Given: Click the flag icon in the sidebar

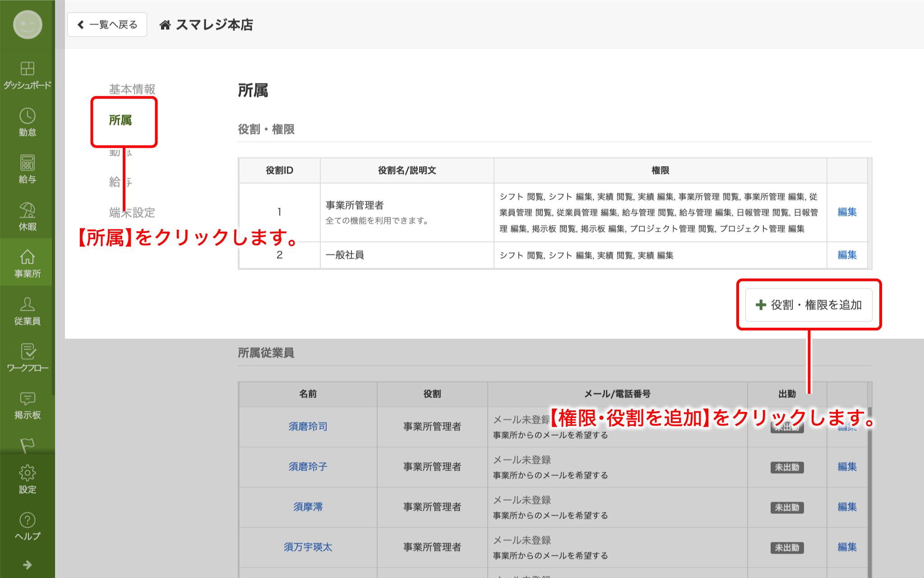Looking at the screenshot, I should coord(27,445).
